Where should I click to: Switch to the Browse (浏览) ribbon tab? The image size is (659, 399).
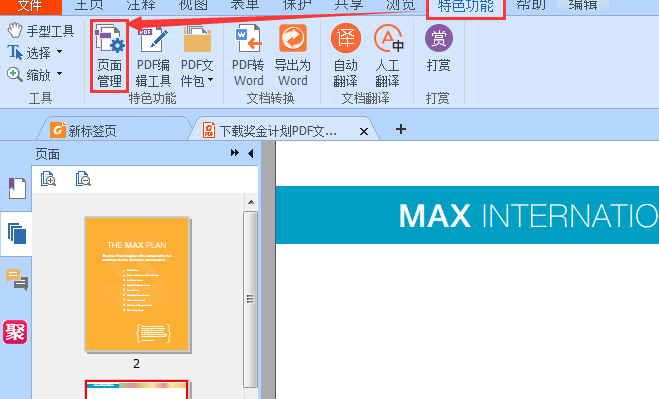coord(401,5)
